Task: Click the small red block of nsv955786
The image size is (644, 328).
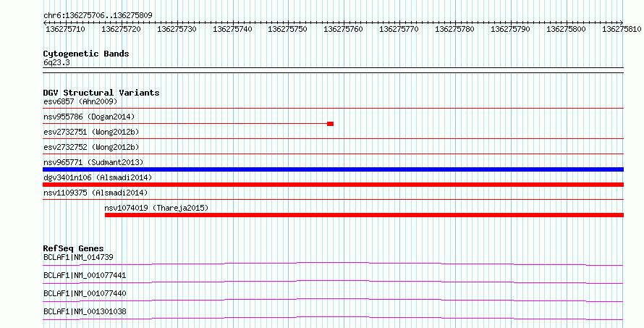Action: pos(330,124)
